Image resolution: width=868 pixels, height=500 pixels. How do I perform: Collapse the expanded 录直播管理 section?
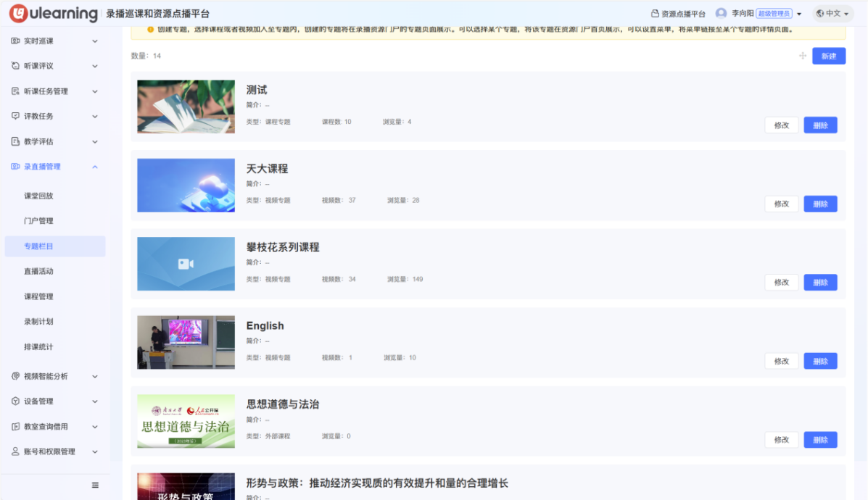click(x=94, y=166)
